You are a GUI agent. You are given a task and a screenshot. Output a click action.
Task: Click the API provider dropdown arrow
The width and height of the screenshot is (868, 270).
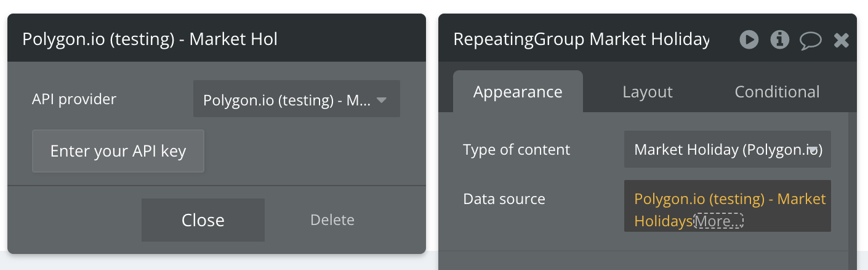[x=381, y=99]
